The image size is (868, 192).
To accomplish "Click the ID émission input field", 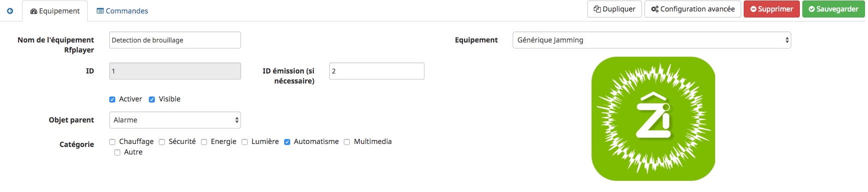I will pos(377,71).
